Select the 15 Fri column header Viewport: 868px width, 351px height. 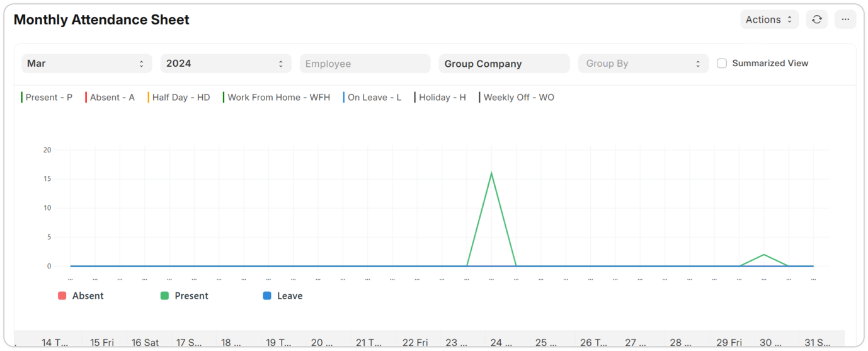[x=103, y=342]
